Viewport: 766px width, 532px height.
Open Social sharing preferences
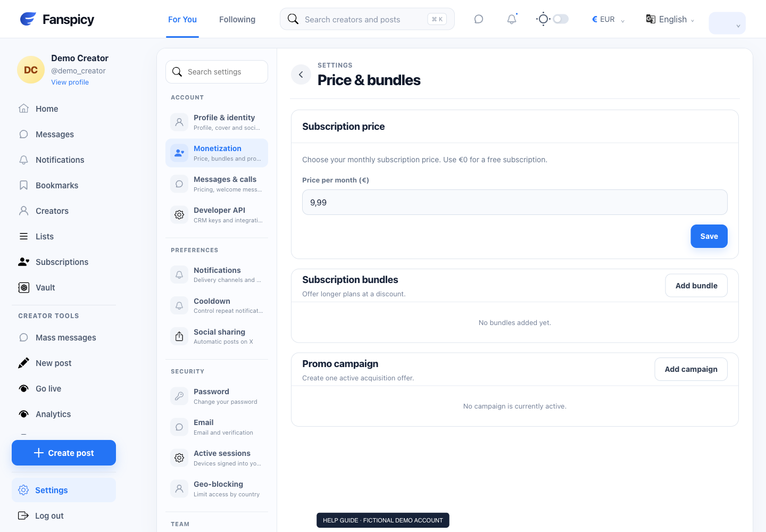[x=217, y=336]
